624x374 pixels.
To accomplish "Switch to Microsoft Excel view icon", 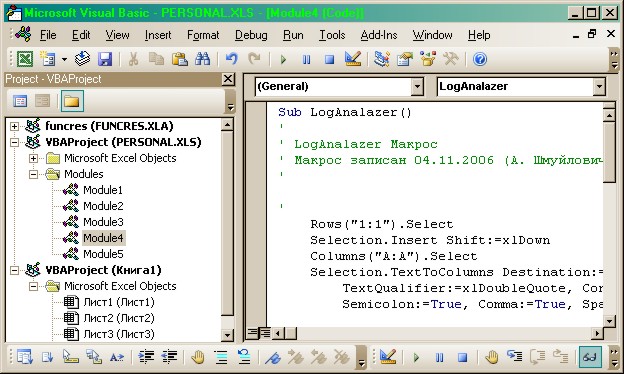I will click(25, 60).
